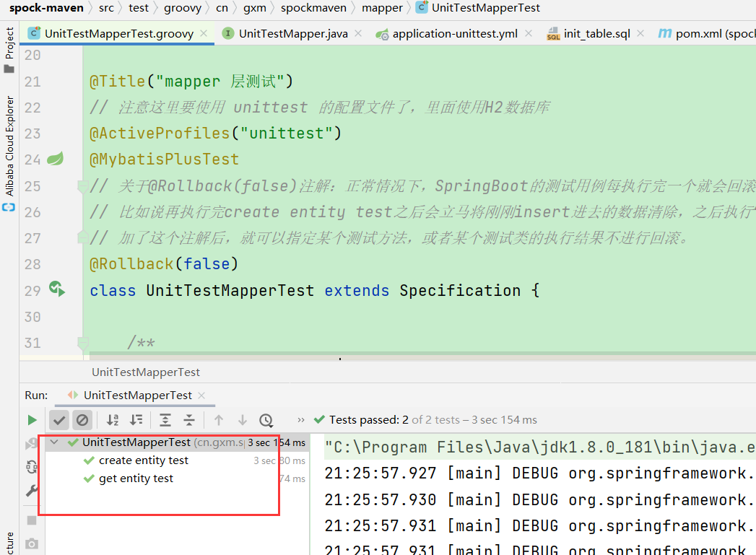Click spockmaven package in breadcrumb
The height and width of the screenshot is (555, 756).
313,8
